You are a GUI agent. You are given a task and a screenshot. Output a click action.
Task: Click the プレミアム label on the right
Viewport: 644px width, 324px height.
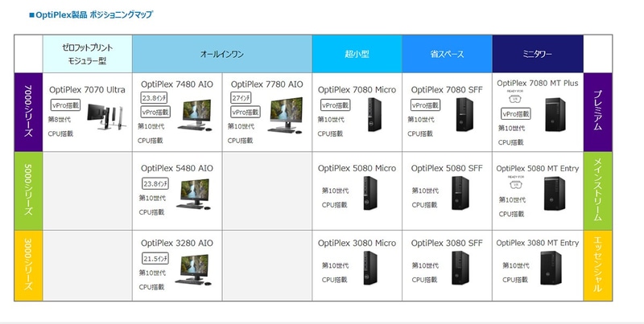click(598, 112)
